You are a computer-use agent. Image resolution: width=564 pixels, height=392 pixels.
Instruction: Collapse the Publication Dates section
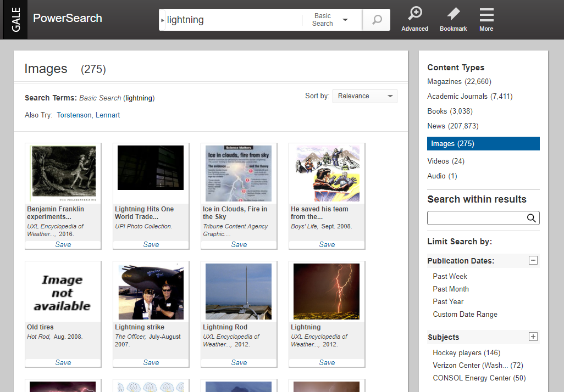tap(533, 260)
